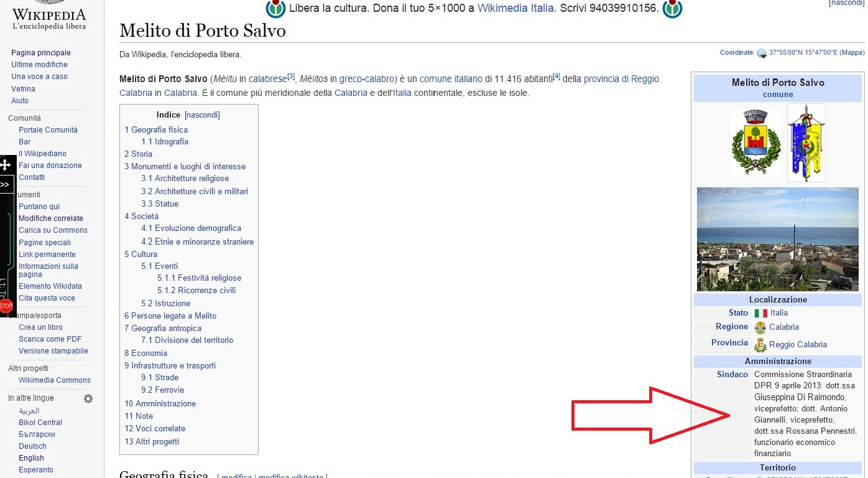Expand the overlay panel with >> button

[x=5, y=185]
